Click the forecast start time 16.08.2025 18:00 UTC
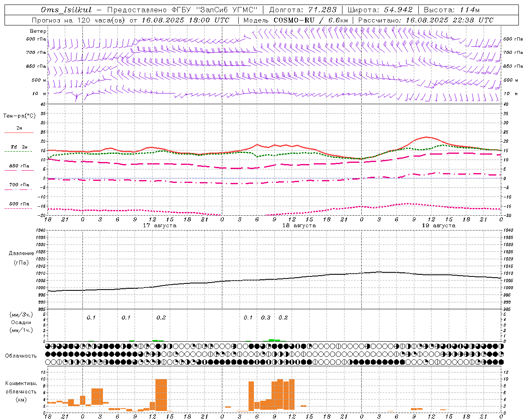This screenshot has height=420, width=525. pos(185,20)
